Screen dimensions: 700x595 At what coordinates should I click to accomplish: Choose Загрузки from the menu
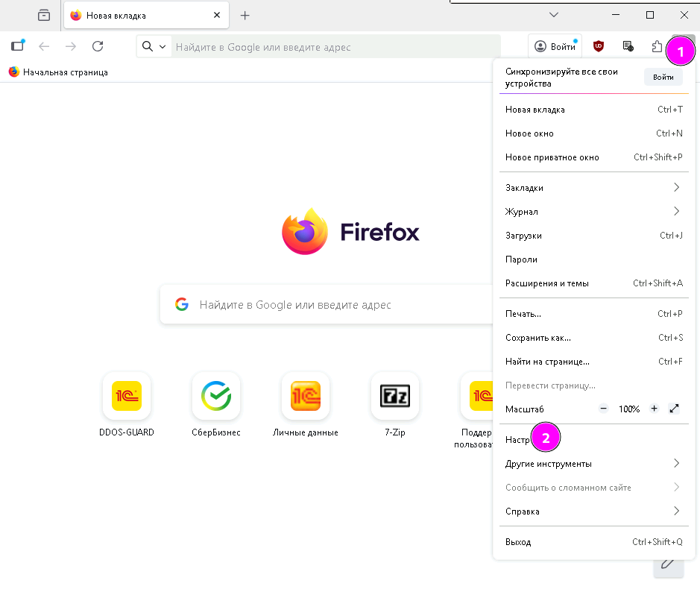[x=524, y=236]
